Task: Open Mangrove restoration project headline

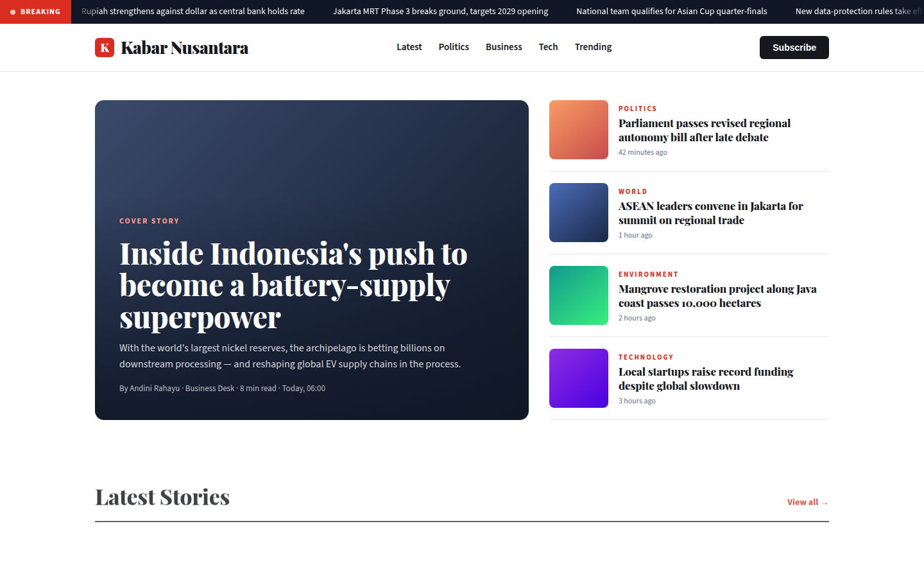Action: tap(717, 296)
